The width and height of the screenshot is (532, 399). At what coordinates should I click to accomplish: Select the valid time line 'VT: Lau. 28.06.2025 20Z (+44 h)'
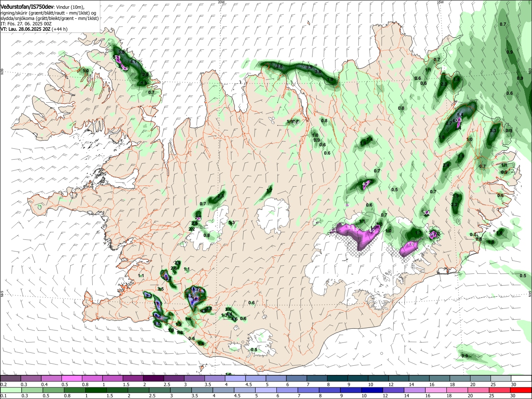[x=34, y=29]
